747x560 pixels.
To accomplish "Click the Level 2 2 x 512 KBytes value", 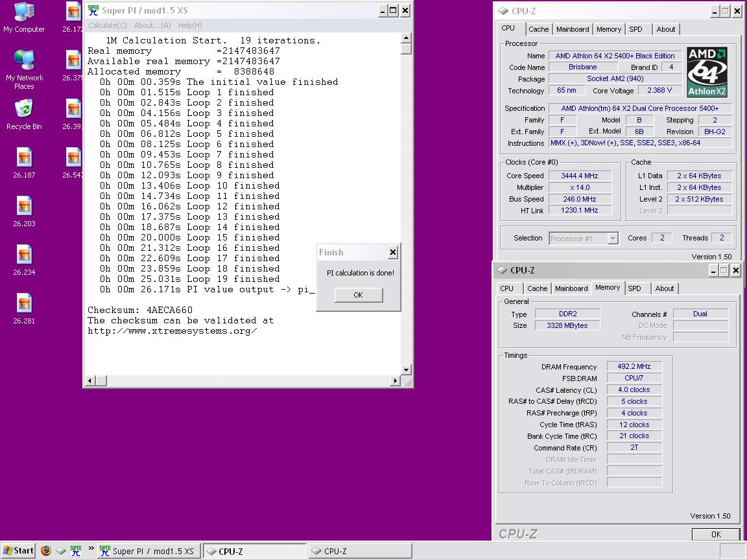I will 699,199.
